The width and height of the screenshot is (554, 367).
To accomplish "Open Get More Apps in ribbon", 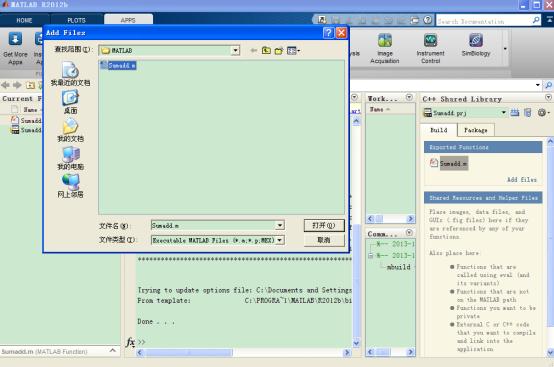I will click(15, 48).
